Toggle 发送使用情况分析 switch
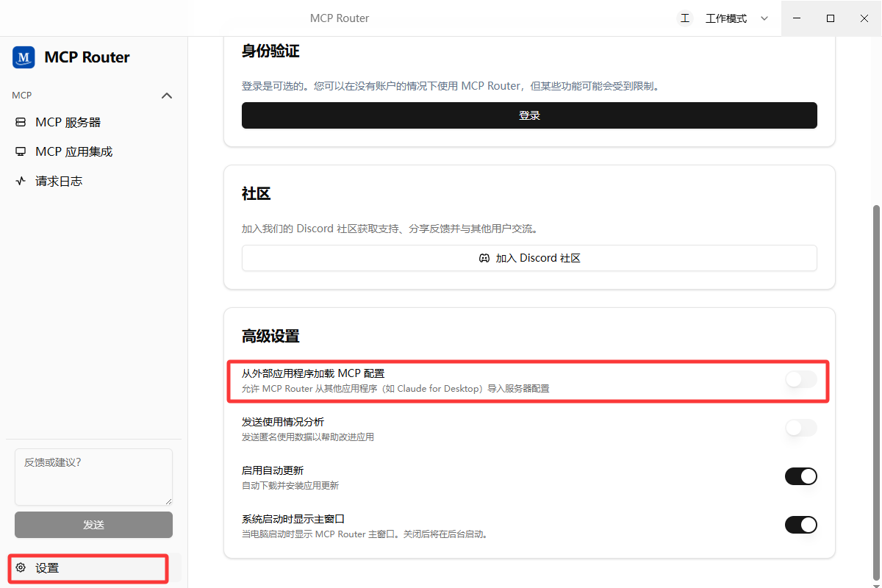 pos(801,428)
